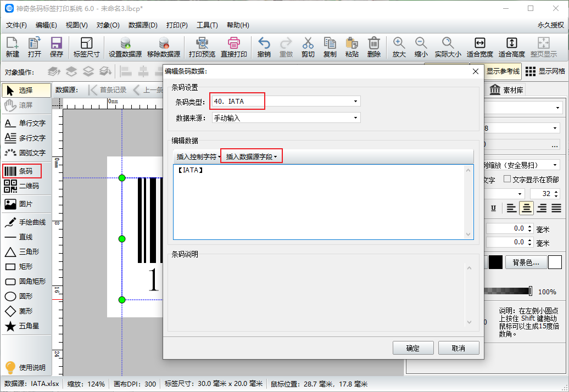Screen dimensions: 569x392
Task: Set barcode text to center alignment
Action: (x=526, y=208)
